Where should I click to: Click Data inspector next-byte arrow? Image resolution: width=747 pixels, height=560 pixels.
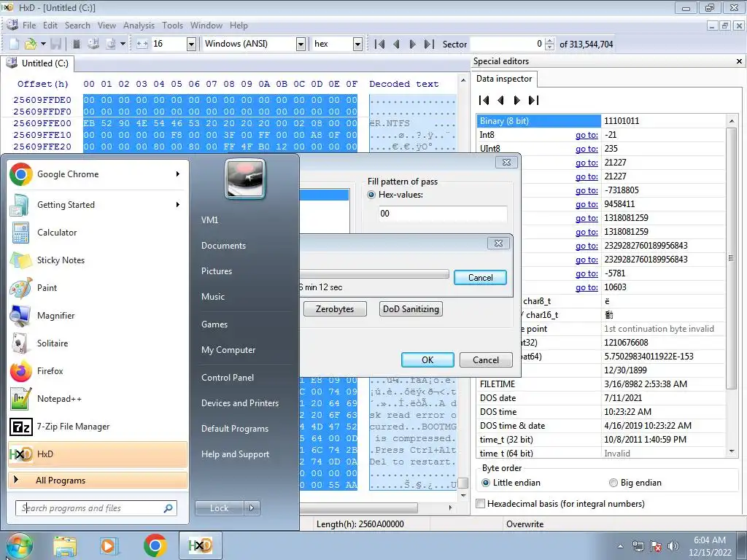pos(517,100)
